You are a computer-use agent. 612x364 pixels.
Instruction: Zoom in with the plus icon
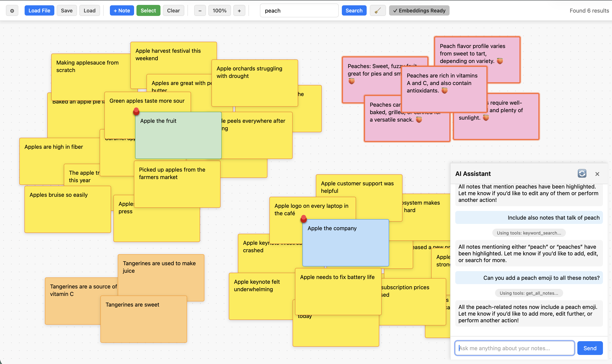click(239, 11)
